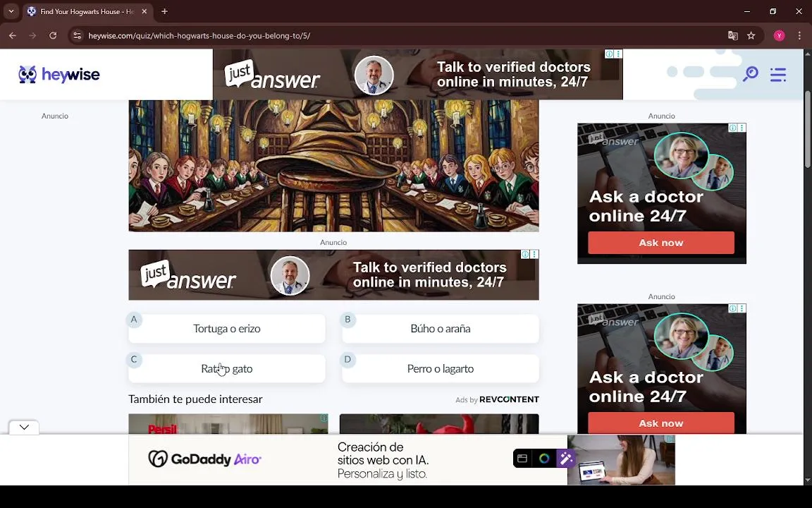Viewport: 812px width, 508px height.
Task: Open top JustAnswer banner ad
Action: [x=417, y=74]
